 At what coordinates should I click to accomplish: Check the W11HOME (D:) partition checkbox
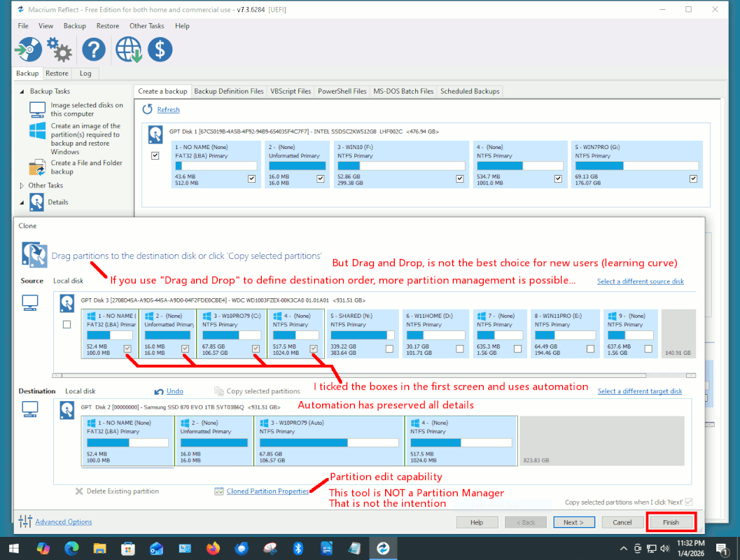[x=460, y=349]
